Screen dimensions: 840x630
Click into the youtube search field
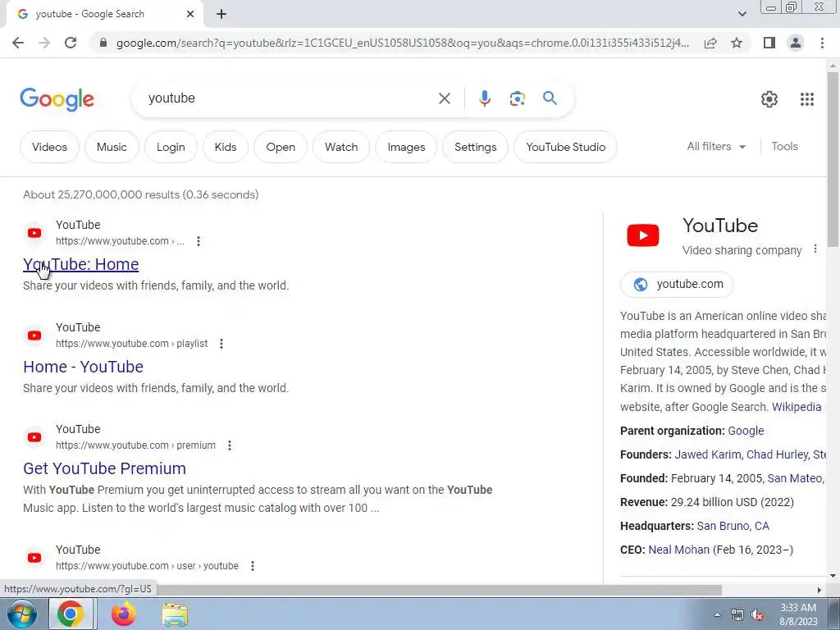pyautogui.click(x=290, y=98)
